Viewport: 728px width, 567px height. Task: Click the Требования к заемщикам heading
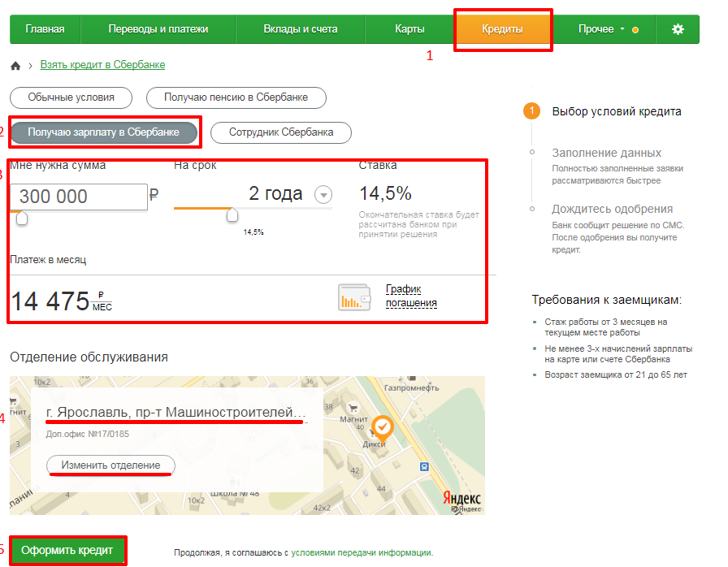point(607,300)
